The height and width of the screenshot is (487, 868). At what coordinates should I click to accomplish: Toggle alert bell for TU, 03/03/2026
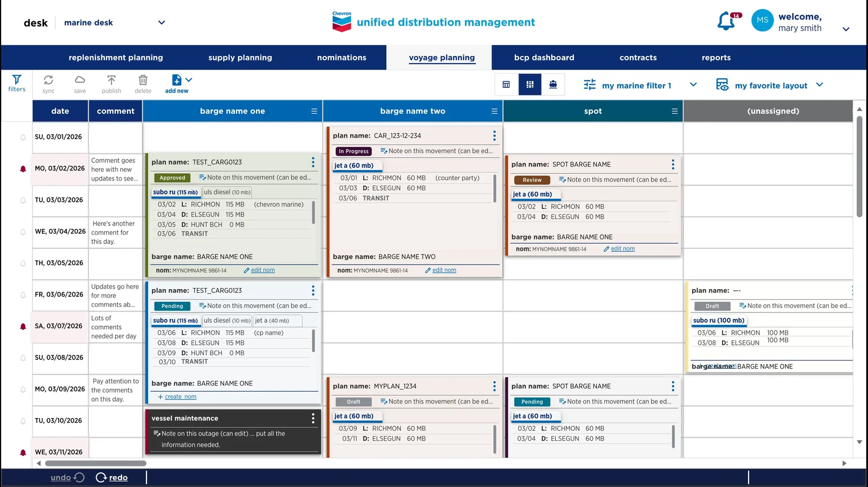[x=23, y=200]
